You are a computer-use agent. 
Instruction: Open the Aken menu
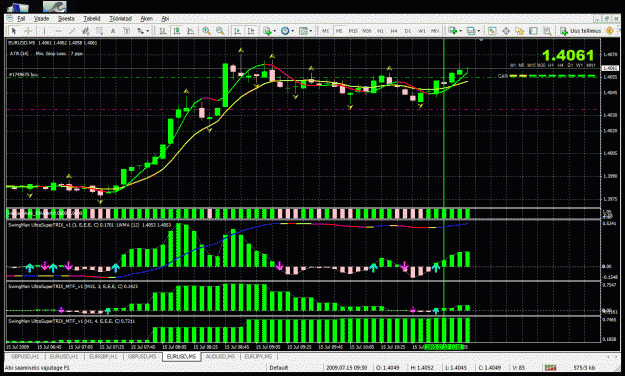(146, 19)
